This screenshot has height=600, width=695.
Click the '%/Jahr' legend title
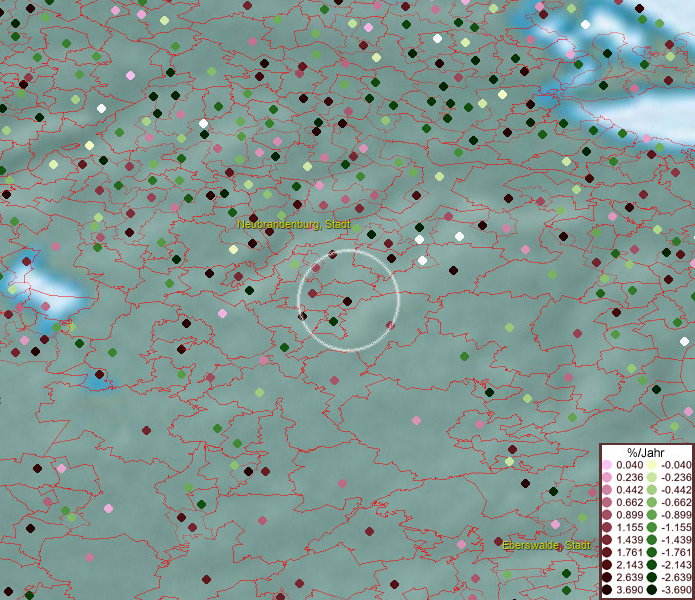coord(646,452)
